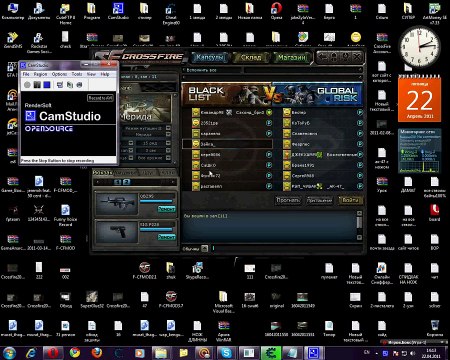Open Opera from the taskbar
Viewport: 450px width, 360px height.
53,353
